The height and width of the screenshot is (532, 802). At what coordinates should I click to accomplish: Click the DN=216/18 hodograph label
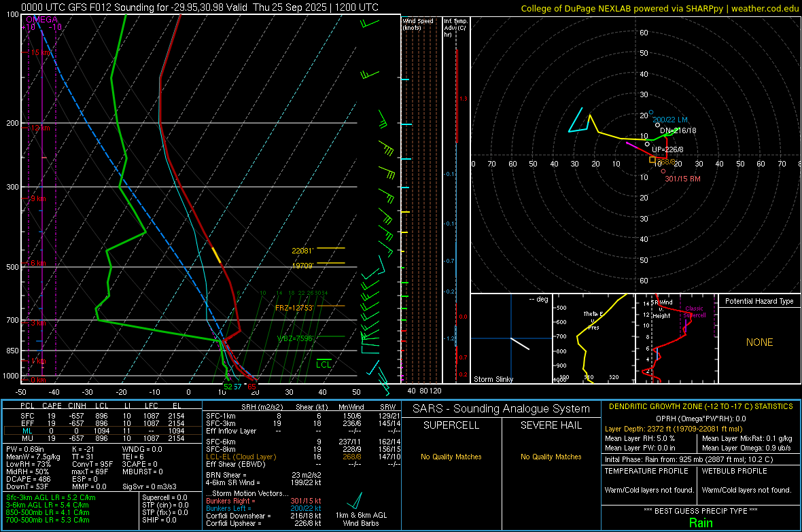[678, 130]
